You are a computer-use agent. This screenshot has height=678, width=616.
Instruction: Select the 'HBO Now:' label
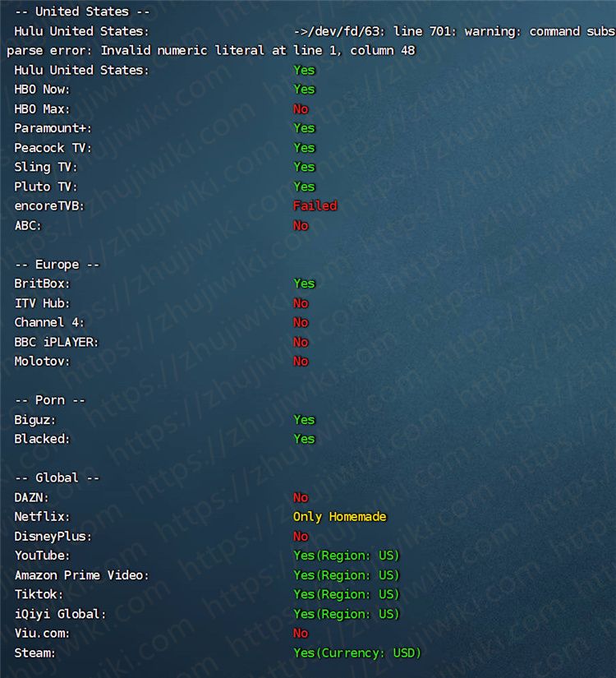(42, 90)
